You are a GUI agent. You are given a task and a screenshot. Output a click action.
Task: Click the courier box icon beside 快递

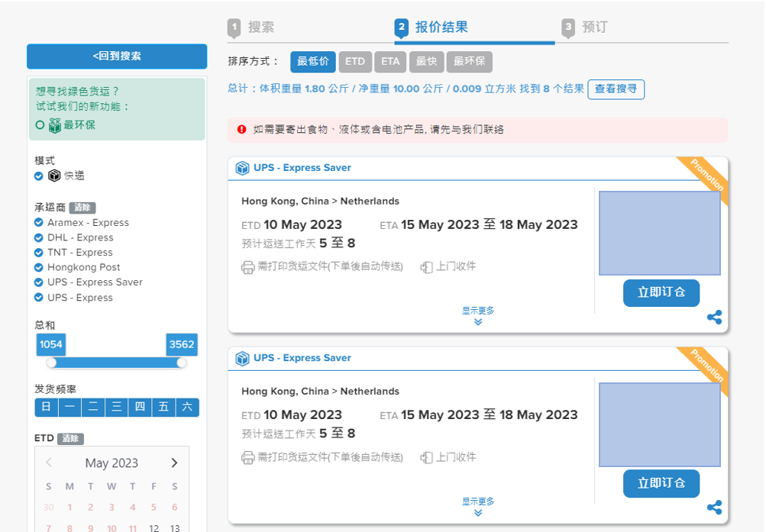pyautogui.click(x=54, y=176)
